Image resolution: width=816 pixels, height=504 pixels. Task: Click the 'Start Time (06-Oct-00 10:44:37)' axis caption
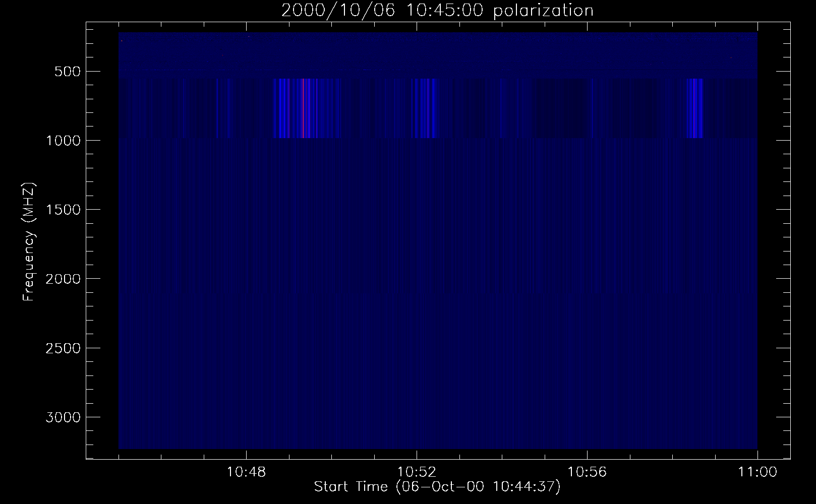(x=437, y=487)
